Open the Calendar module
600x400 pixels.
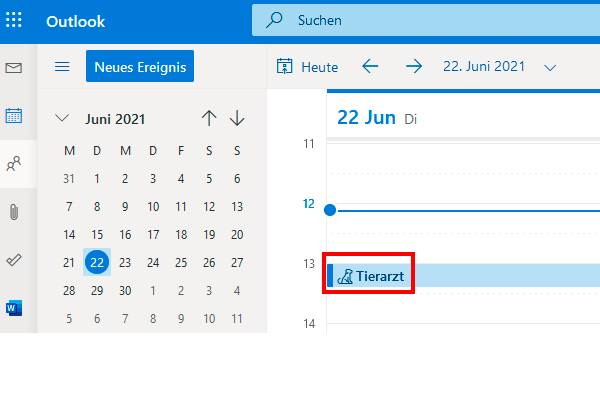14,116
